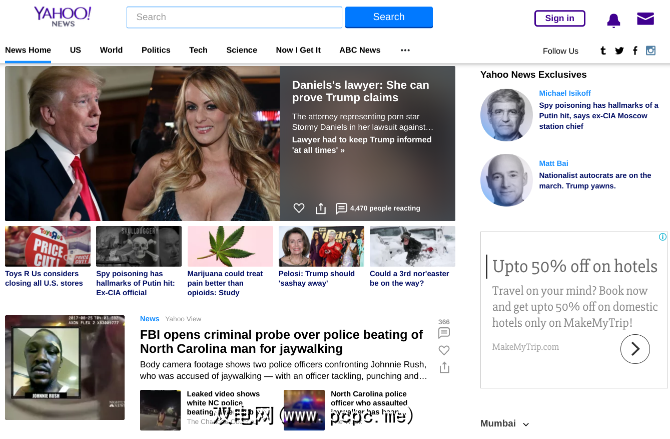Read Nationalist autocrats on the march article
The image size is (670, 439).
pyautogui.click(x=595, y=180)
